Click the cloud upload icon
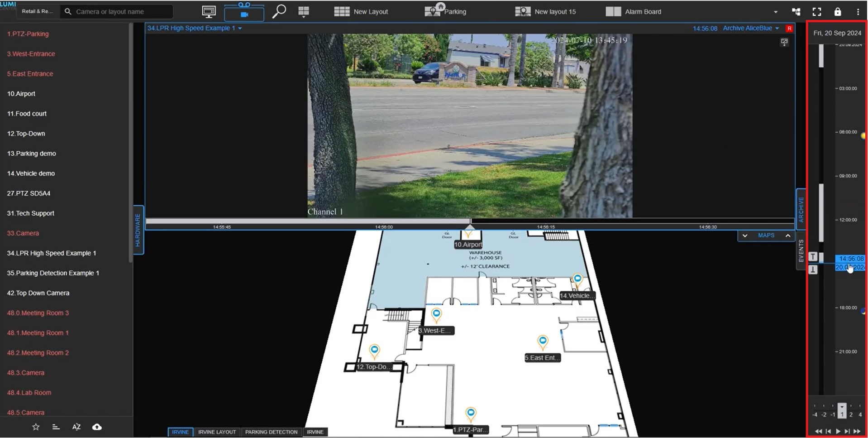This screenshot has width=868, height=438. tap(97, 427)
